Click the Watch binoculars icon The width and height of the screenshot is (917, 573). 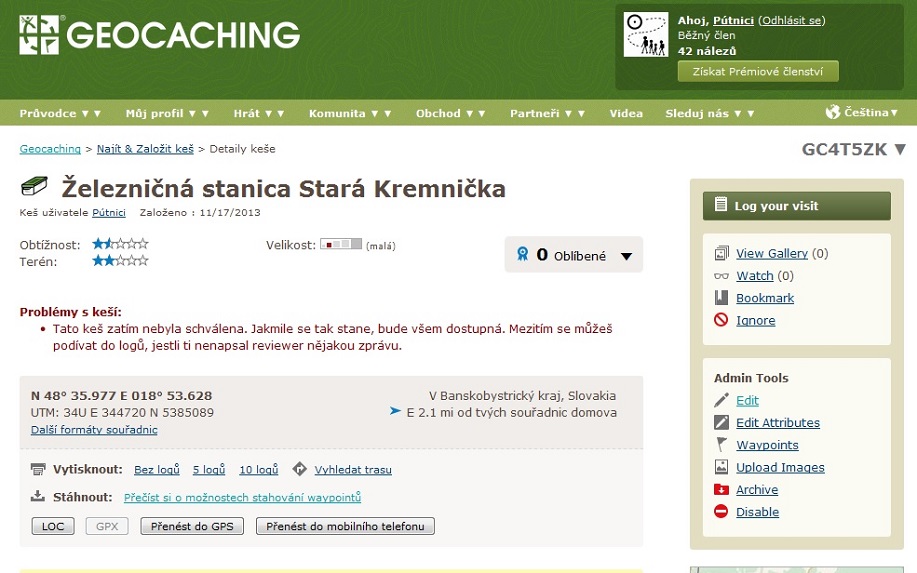coord(721,276)
